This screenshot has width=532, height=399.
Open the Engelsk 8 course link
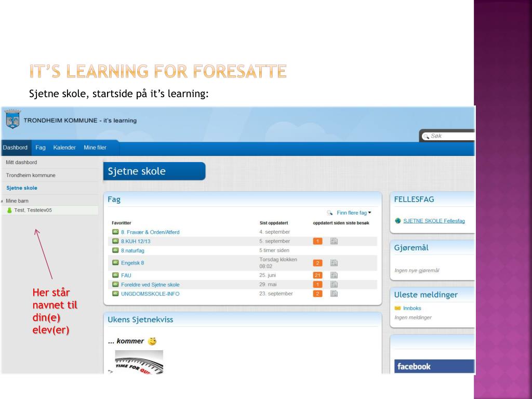pyautogui.click(x=132, y=263)
